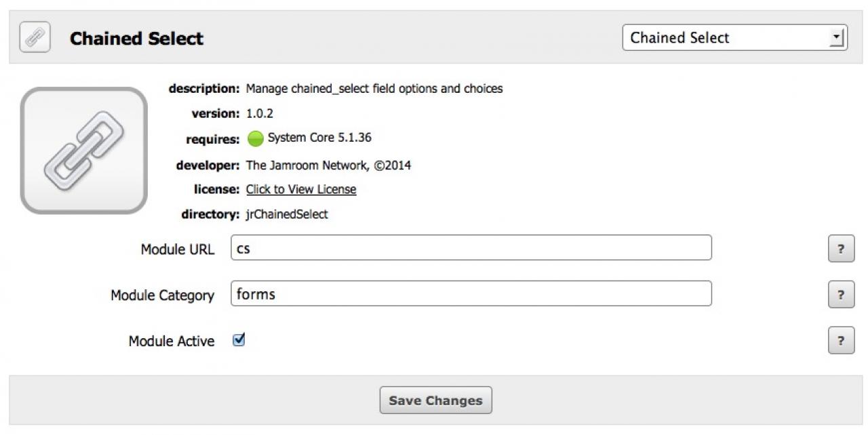
Task: Click the Module Category label
Action: click(163, 295)
